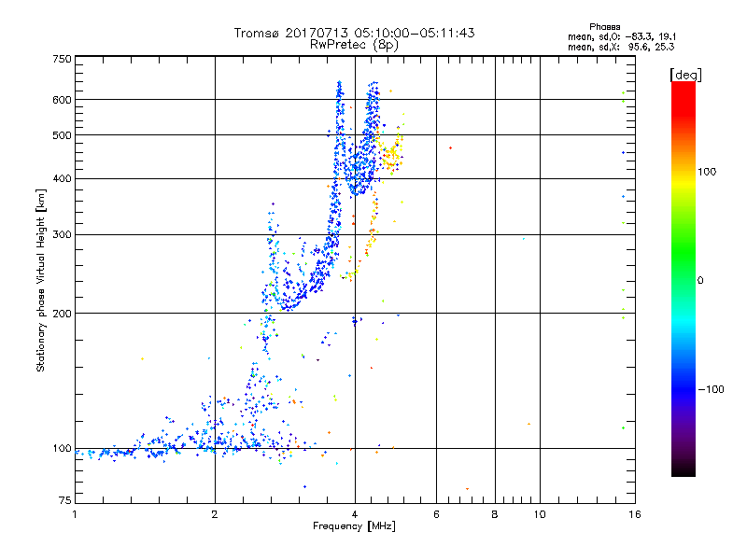The image size is (747, 560).
Task: Click the 'mean, sd,O: -83.3, 19.1' line
Action: click(x=622, y=36)
